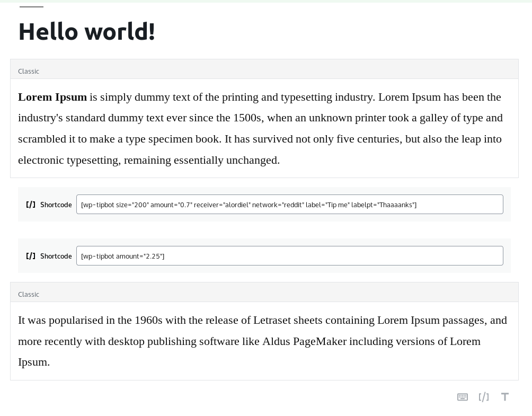Click the keyboard icon to add Classic block

[463, 397]
